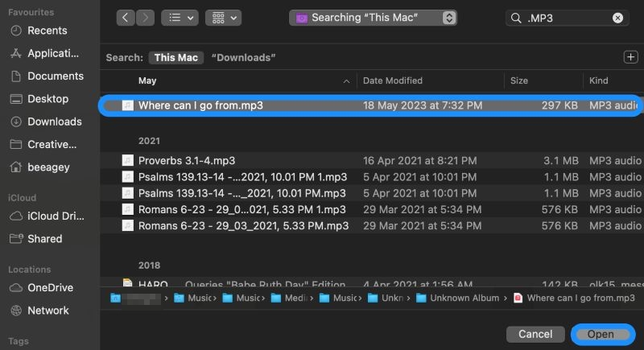
Task: Click the 18 May 2023 at 7:32 PM date
Action: pos(423,105)
